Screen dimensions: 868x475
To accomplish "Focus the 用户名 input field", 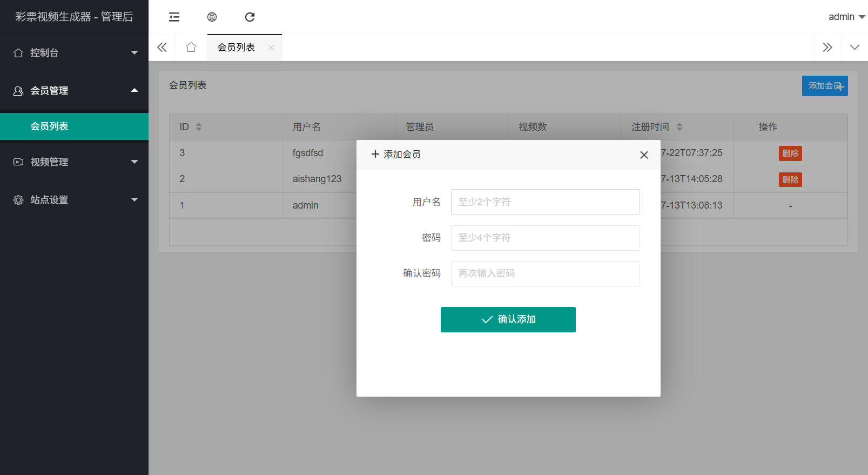I will click(x=546, y=202).
